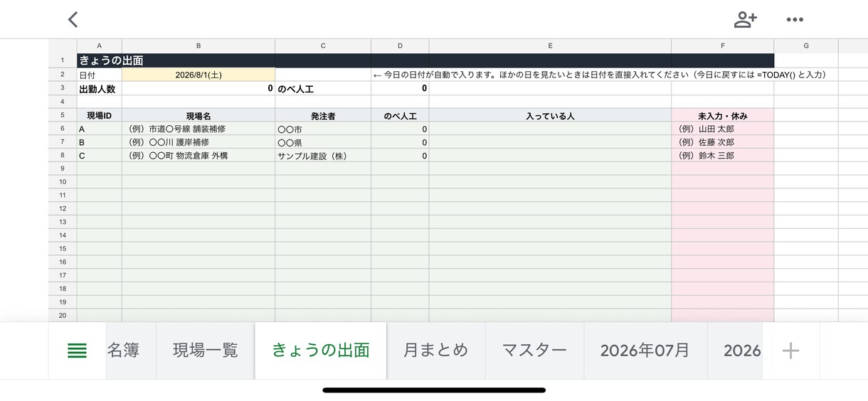Select the きょうの出面 sheet tab
Viewport: 868px width, 401px height.
(321, 351)
